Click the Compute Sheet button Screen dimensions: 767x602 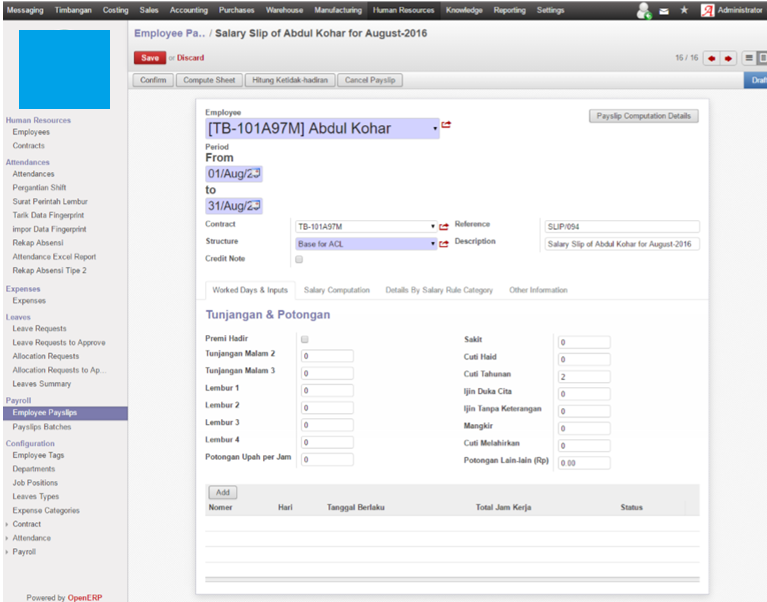(205, 80)
